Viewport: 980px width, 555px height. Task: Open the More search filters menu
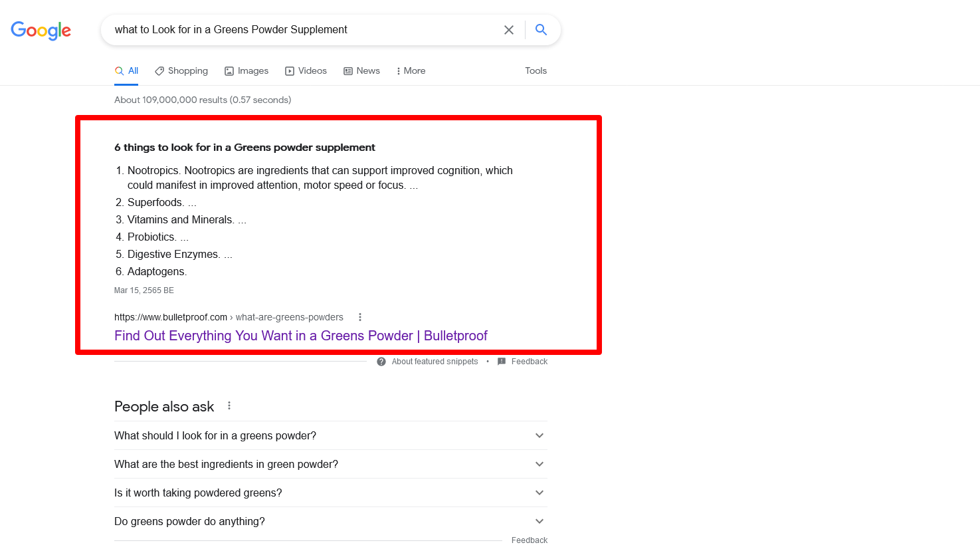click(x=411, y=71)
